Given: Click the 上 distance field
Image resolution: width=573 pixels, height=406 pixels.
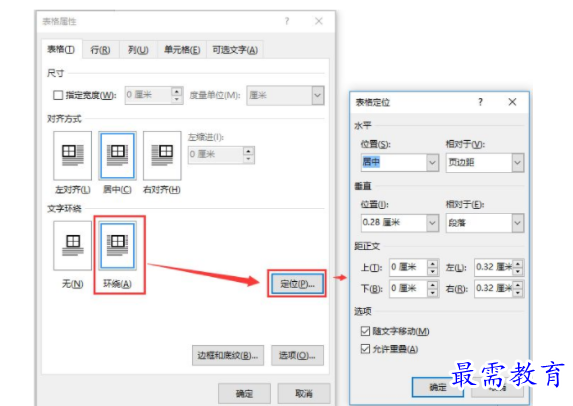Looking at the screenshot, I should (x=408, y=267).
